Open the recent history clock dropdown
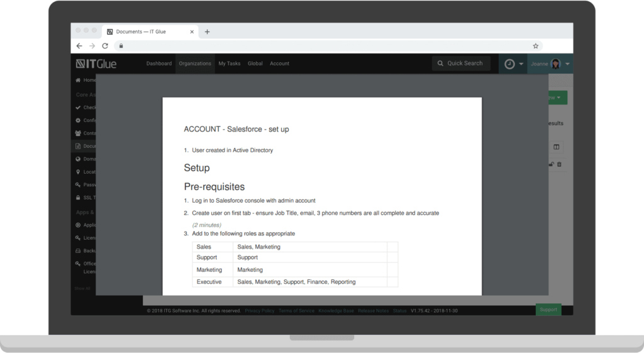The width and height of the screenshot is (644, 353). pyautogui.click(x=513, y=64)
